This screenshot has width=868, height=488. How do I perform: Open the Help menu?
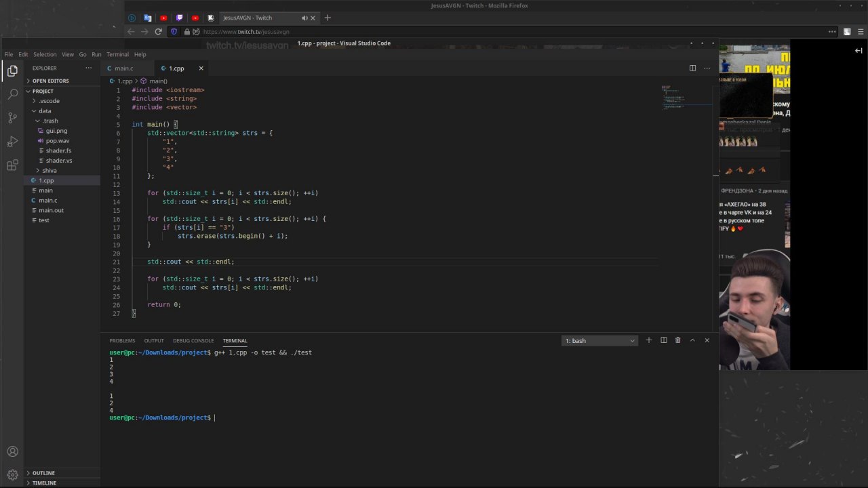[140, 54]
